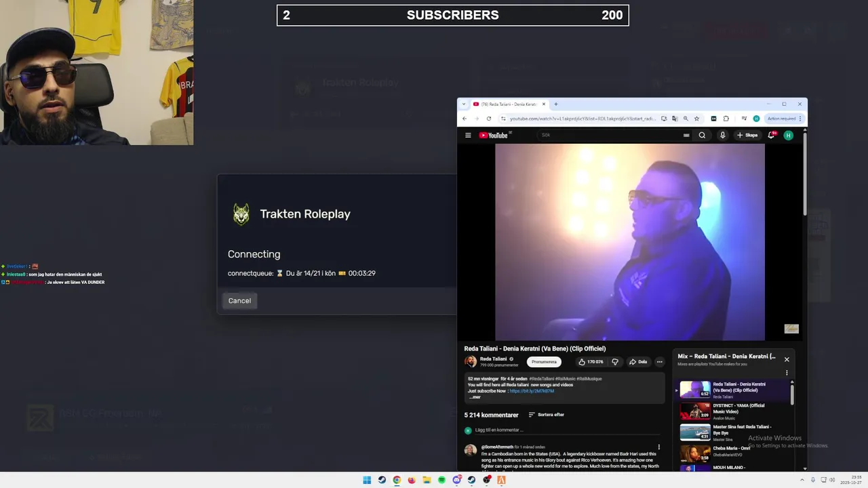Show hidden system tray icons

[x=802, y=480]
